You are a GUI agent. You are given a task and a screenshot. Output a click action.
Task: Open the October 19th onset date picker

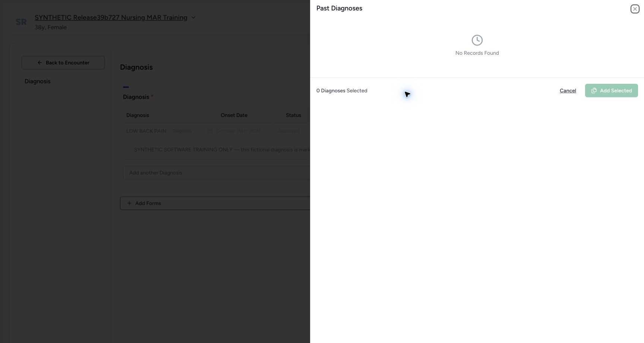pyautogui.click(x=234, y=131)
